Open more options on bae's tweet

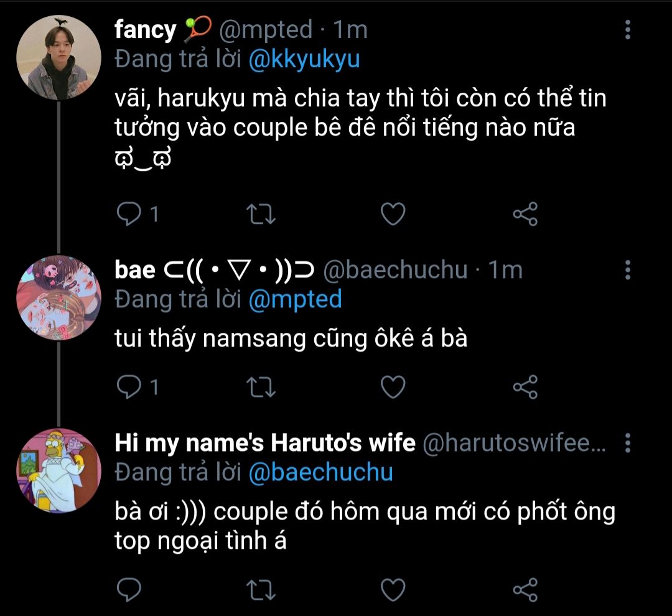click(x=627, y=270)
